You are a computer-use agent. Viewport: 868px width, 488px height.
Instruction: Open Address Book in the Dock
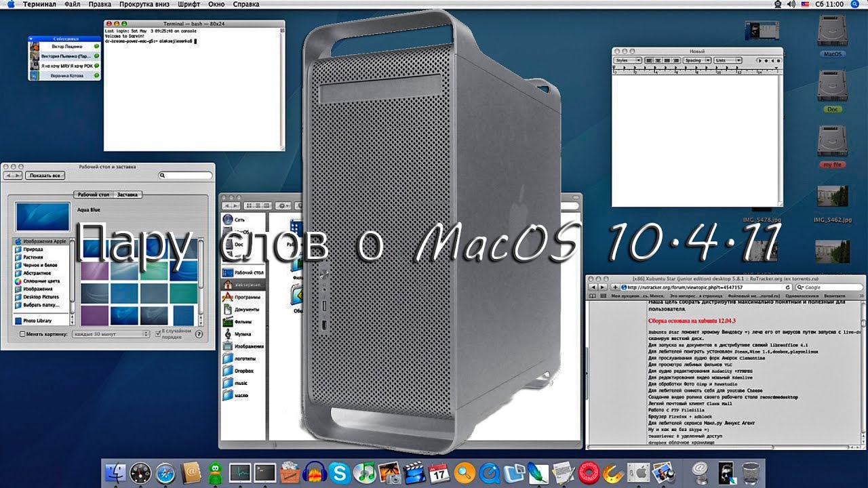click(191, 472)
